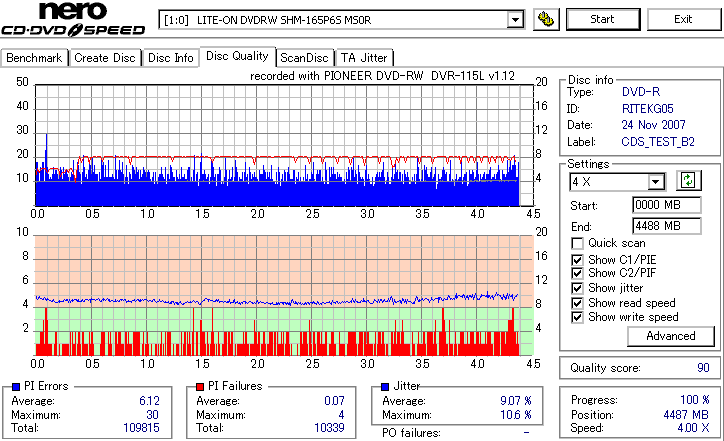
Task: Open the ScanDisc tab
Action: (304, 58)
